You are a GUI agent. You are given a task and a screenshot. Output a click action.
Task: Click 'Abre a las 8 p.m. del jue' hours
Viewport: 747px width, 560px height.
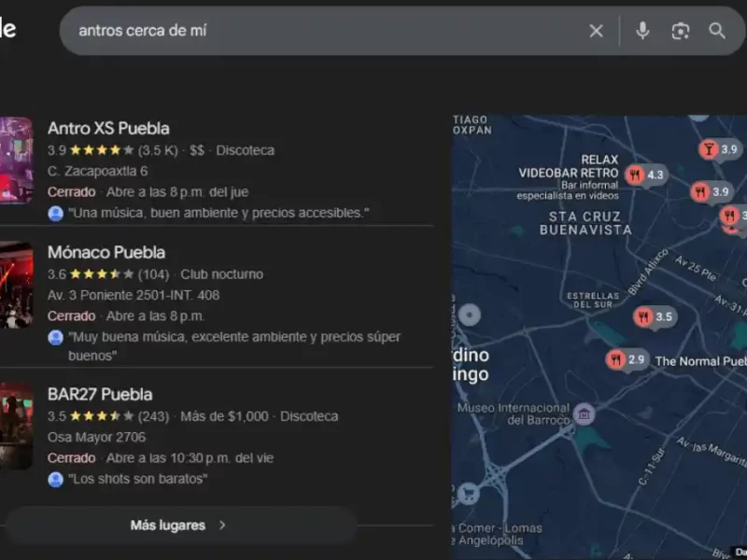pyautogui.click(x=177, y=192)
